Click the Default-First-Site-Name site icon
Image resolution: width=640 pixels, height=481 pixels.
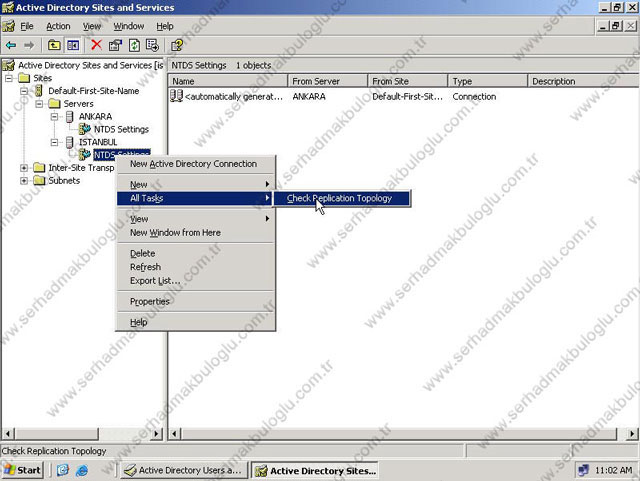click(x=39, y=91)
